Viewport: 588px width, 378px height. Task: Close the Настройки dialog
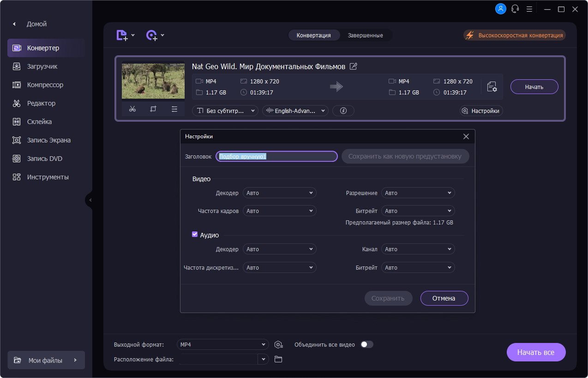pos(466,136)
